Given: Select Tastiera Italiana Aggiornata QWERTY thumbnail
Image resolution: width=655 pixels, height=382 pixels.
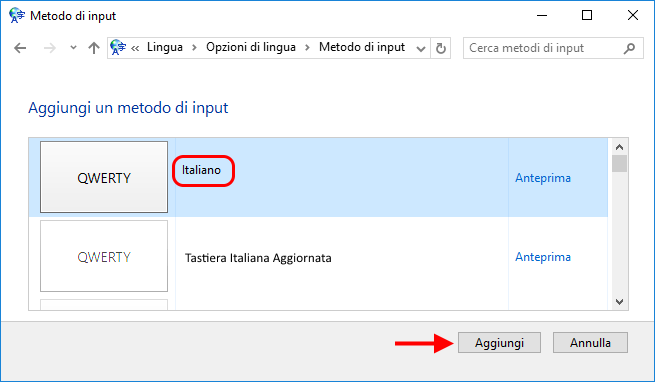Looking at the screenshot, I should (104, 256).
